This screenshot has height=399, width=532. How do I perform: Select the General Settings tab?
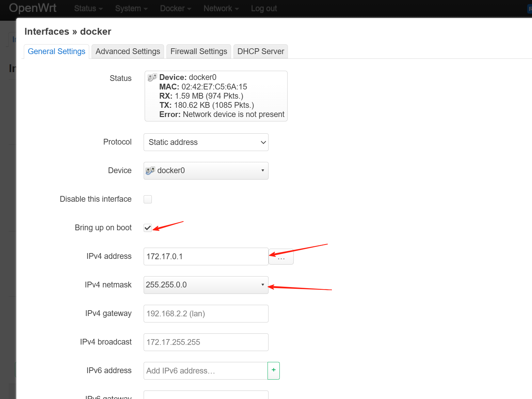click(57, 51)
